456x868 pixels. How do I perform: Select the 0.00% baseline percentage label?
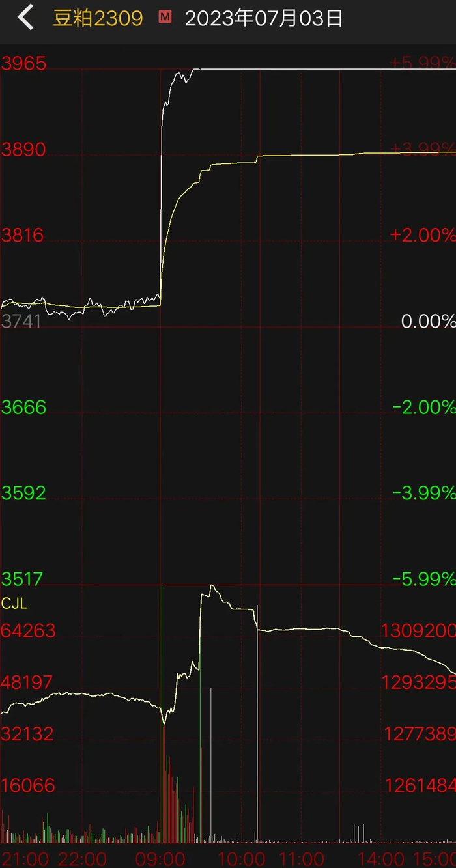click(x=427, y=321)
